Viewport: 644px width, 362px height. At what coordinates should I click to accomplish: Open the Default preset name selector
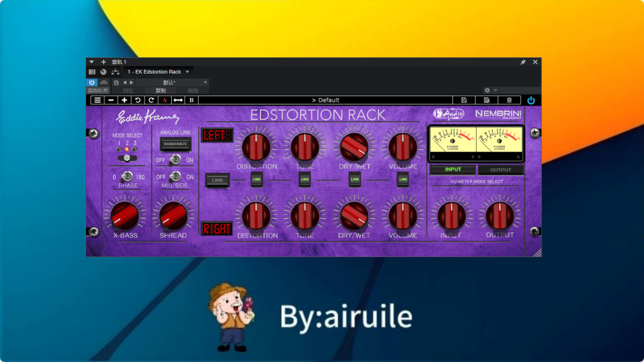(325, 100)
